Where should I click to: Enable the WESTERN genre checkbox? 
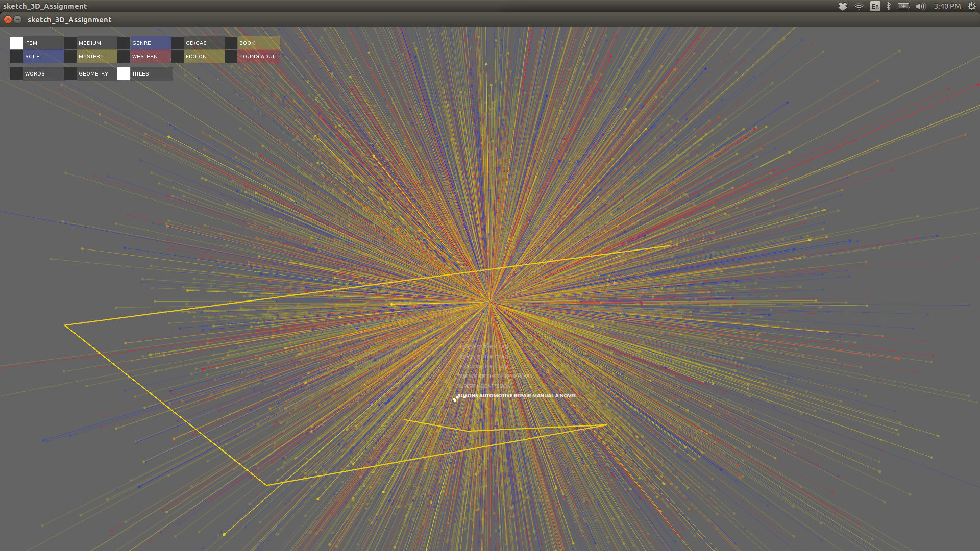[x=124, y=57]
